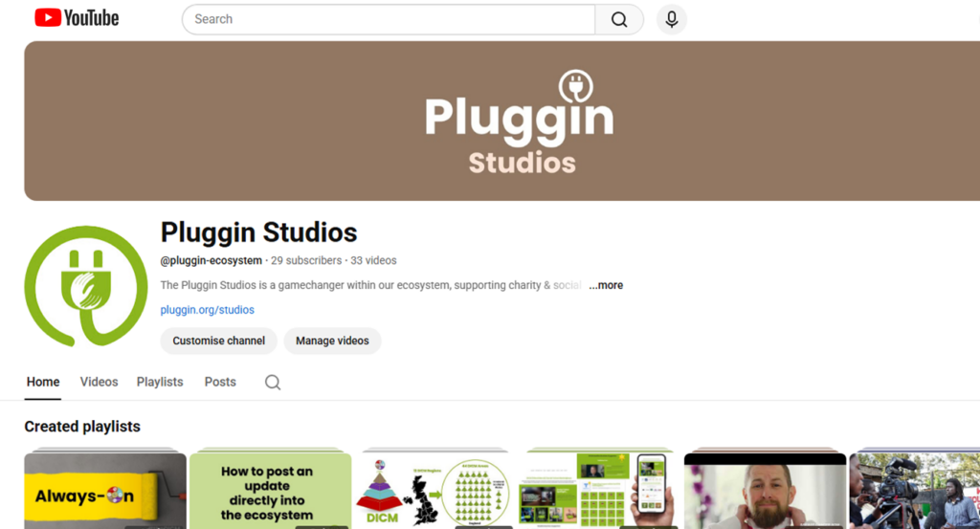Click the Pluggin Studios channel avatar
The image size is (980, 529).
pyautogui.click(x=86, y=286)
